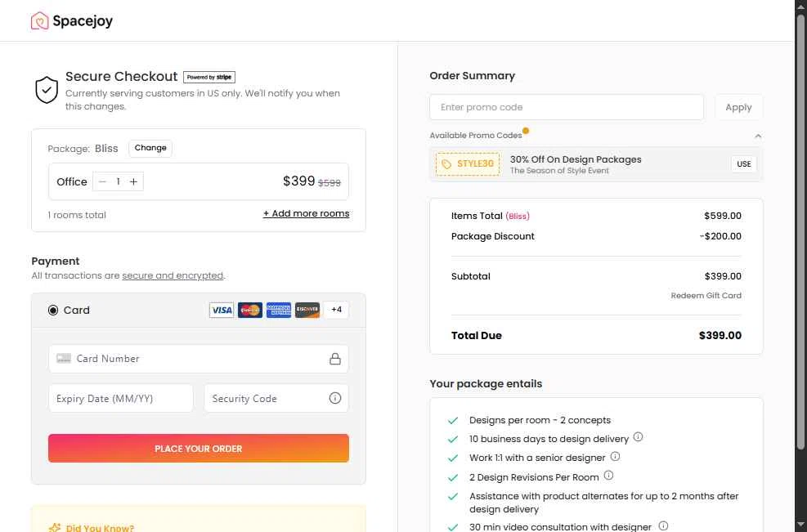The width and height of the screenshot is (807, 532).
Task: Click the pink (Bliss) label in Items Total
Action: click(518, 216)
